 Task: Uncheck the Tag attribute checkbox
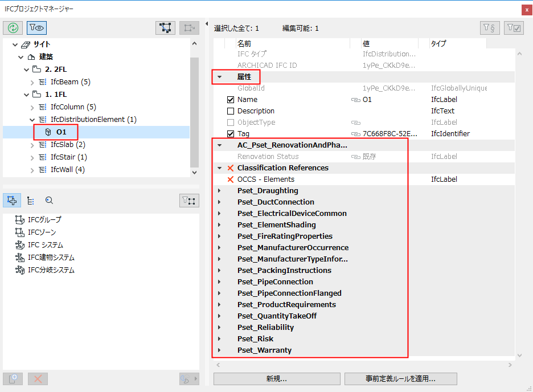(x=231, y=134)
